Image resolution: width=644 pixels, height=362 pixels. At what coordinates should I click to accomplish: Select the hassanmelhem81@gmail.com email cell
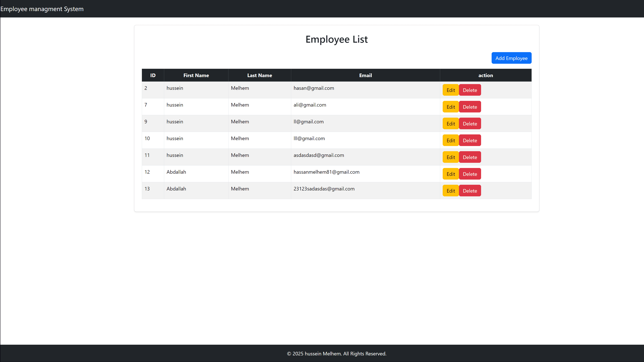tap(326, 172)
